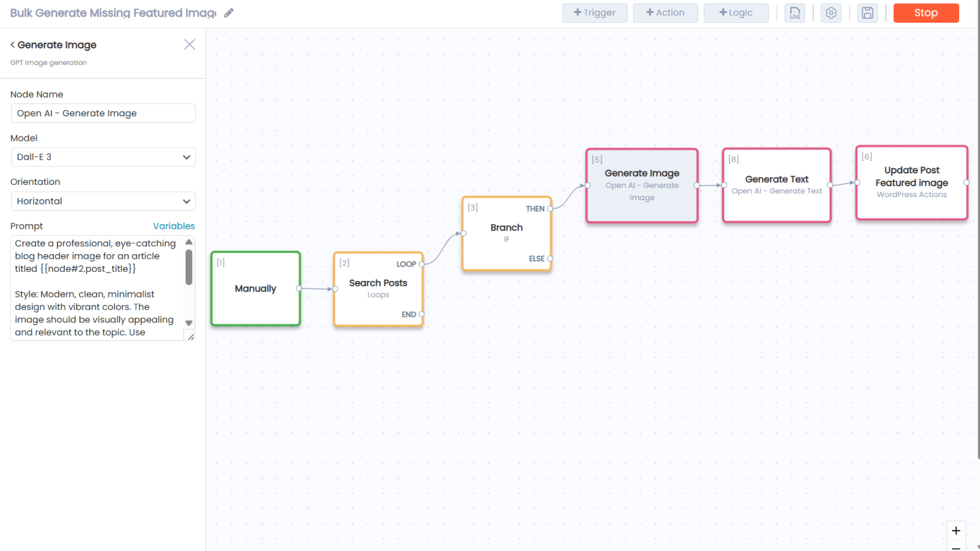980x551 pixels.
Task: Zoom in on the canvas
Action: (x=956, y=531)
